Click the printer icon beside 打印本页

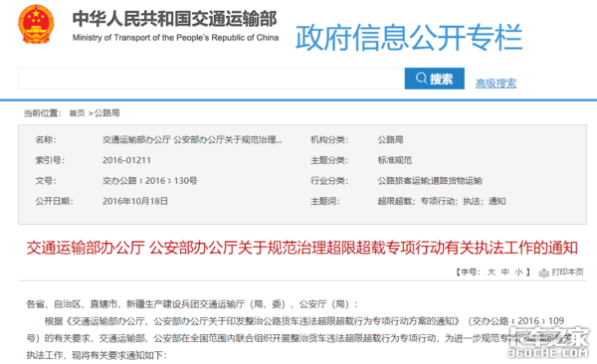(x=543, y=273)
